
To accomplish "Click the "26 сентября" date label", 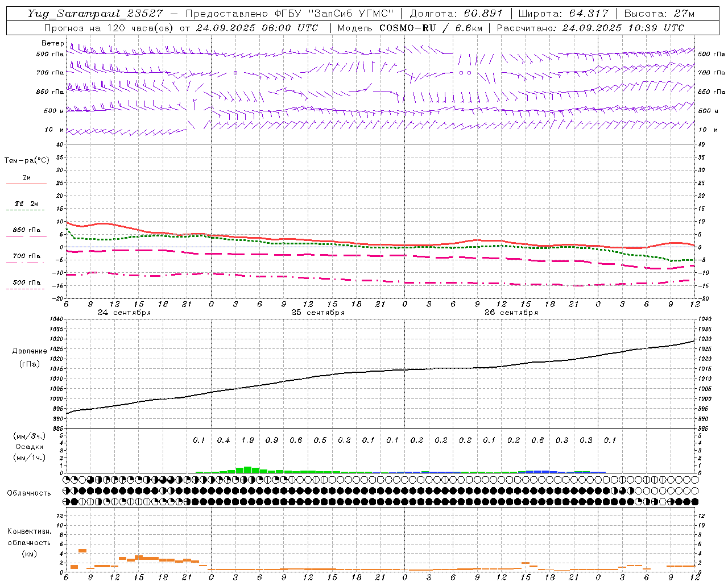I will point(511,313).
